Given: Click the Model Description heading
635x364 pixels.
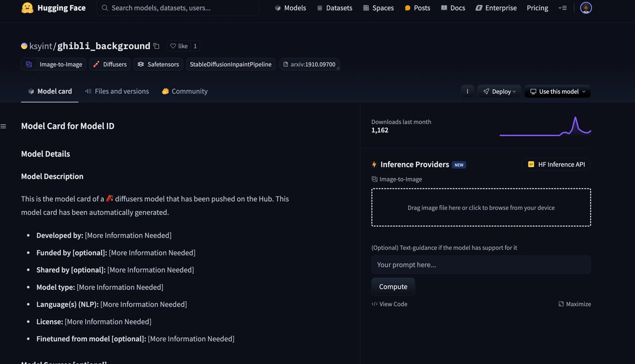Looking at the screenshot, I should (x=52, y=176).
